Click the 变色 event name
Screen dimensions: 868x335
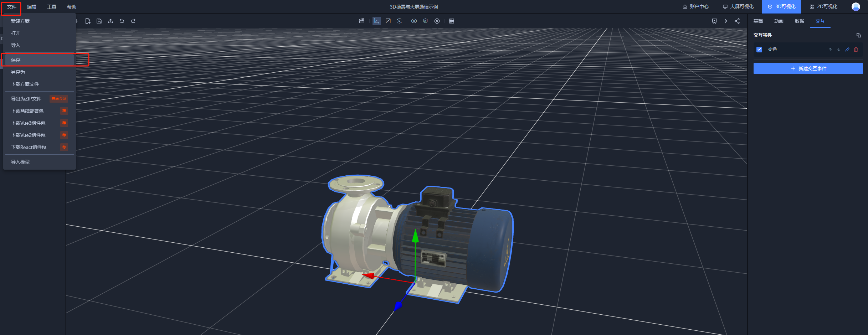(x=772, y=50)
